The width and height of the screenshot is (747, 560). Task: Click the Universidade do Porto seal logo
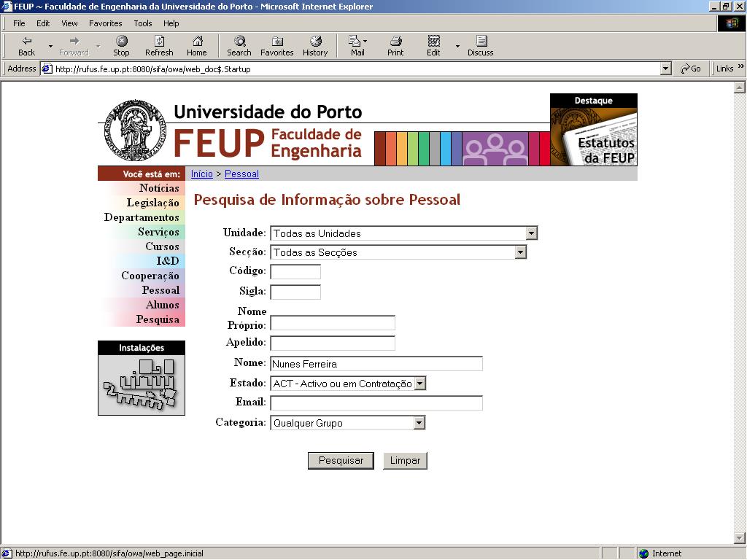(x=135, y=130)
